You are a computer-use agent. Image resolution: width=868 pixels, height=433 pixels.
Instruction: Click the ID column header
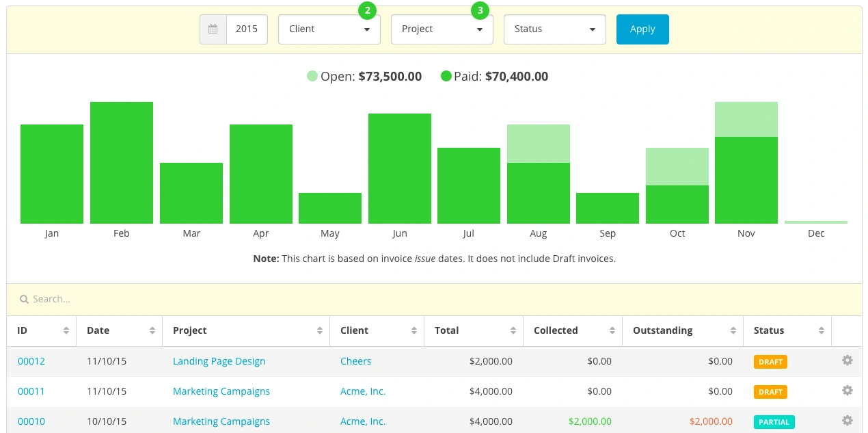[x=23, y=330]
